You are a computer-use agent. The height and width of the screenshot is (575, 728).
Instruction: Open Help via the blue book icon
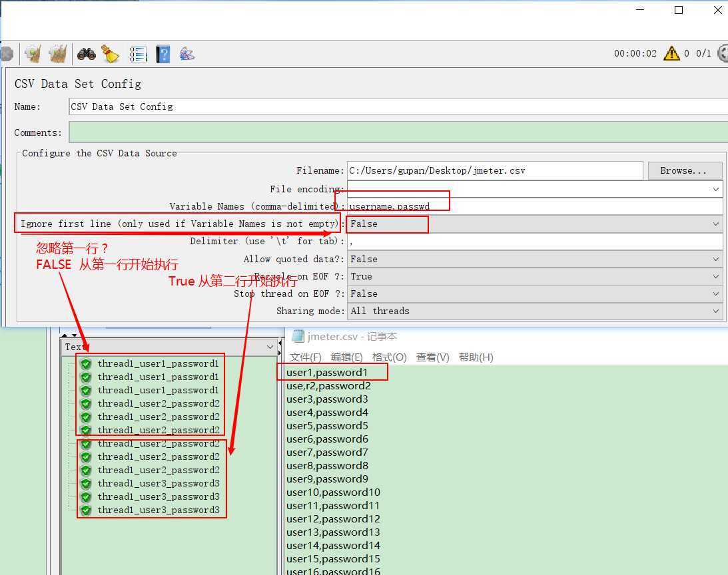pos(163,55)
